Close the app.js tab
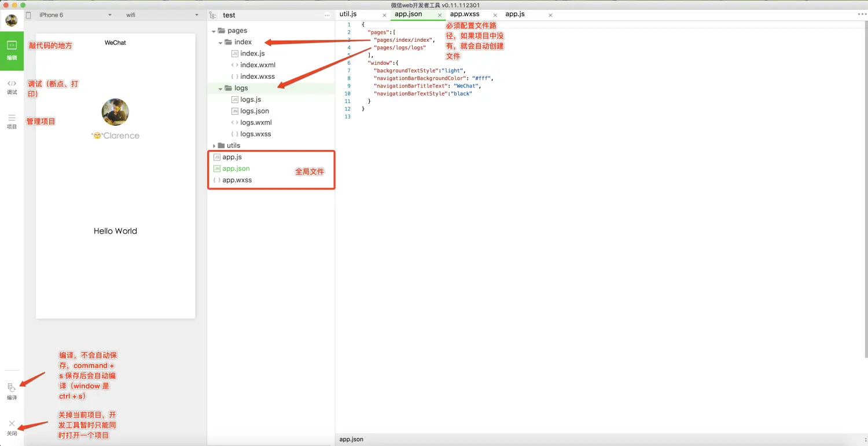Image resolution: width=868 pixels, height=446 pixels. [x=550, y=15]
